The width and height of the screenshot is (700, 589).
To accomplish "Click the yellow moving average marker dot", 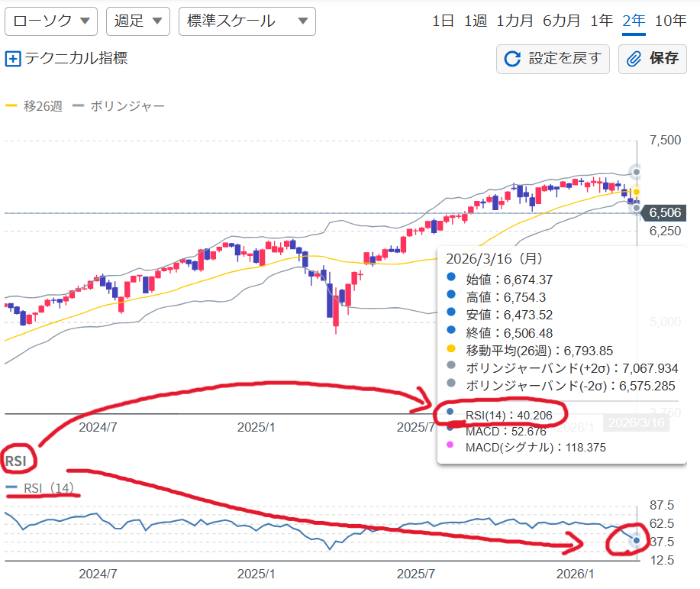I will tap(635, 192).
